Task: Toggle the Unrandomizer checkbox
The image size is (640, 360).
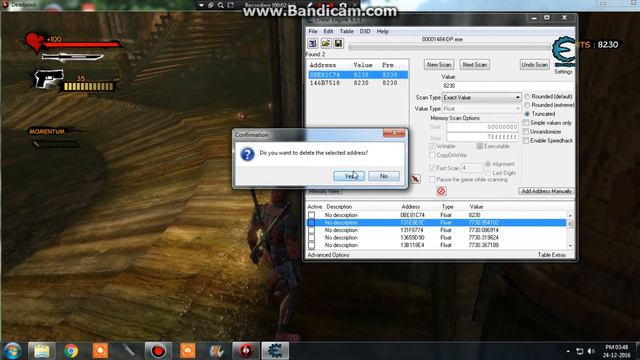Action: (526, 132)
